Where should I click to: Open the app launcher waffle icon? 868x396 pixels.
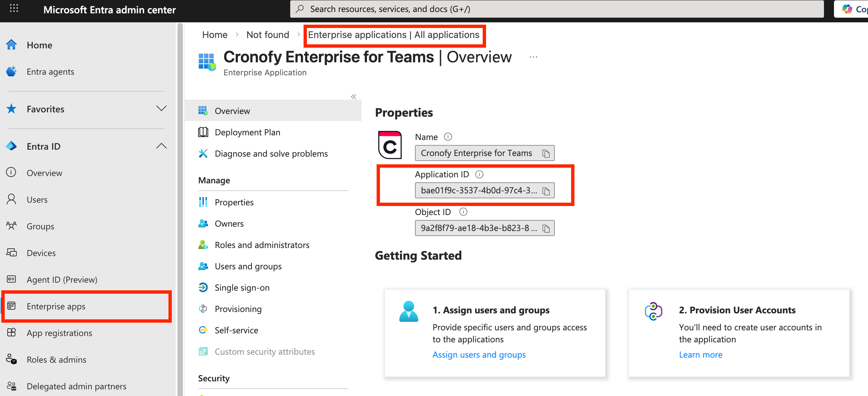(x=14, y=9)
